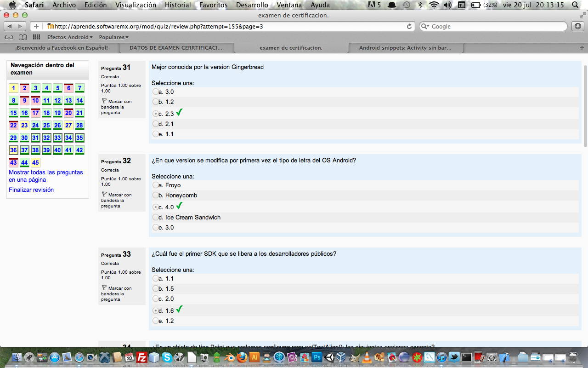
Task: Select option d. Ice Cream Sandwich
Action: [x=155, y=217]
